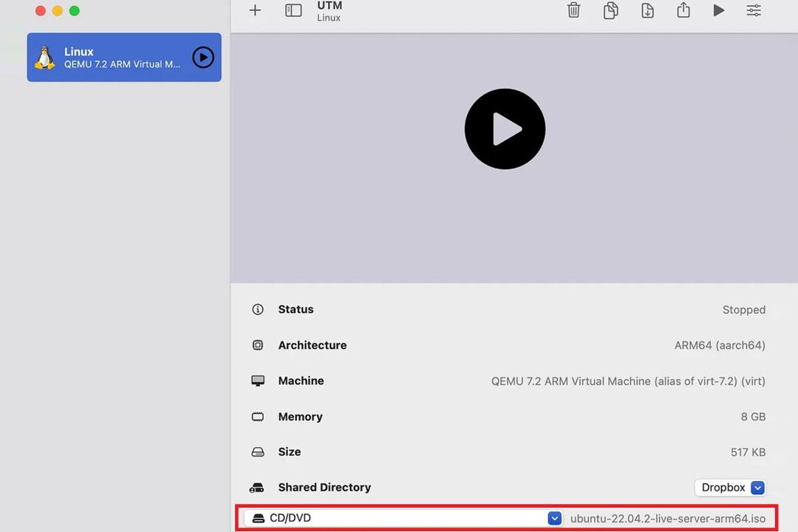Screen dimensions: 798x532
Task: Open the Dropbox shared directory dropdown
Action: (730, 487)
